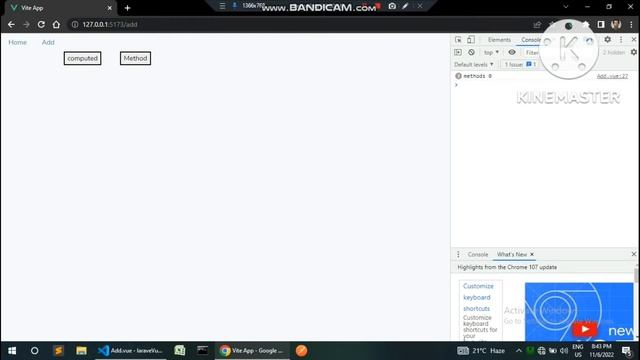Open the Add.vue:27 source link
Screen dimensions: 640x360
pyautogui.click(x=612, y=76)
